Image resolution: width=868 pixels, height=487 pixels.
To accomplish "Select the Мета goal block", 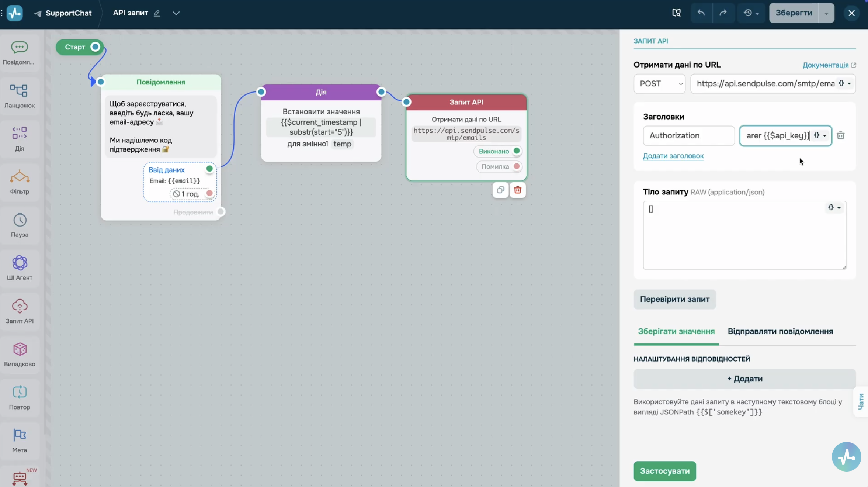I will point(20,442).
